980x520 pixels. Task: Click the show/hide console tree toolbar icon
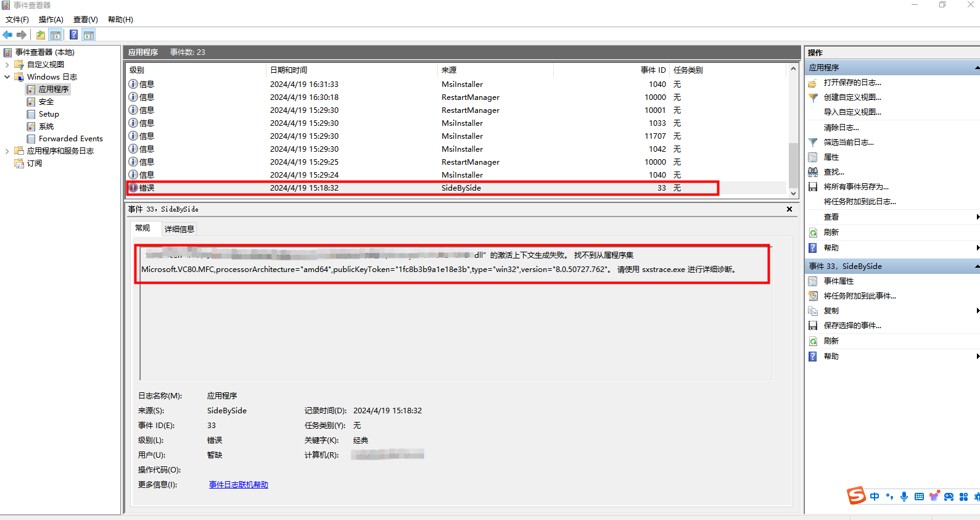[x=56, y=35]
